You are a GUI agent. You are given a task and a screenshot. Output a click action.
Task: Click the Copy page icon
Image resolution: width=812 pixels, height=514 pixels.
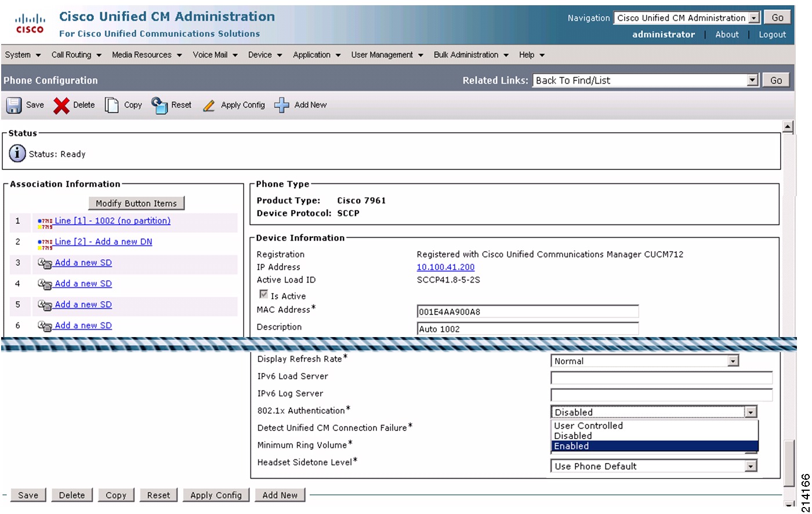(111, 105)
